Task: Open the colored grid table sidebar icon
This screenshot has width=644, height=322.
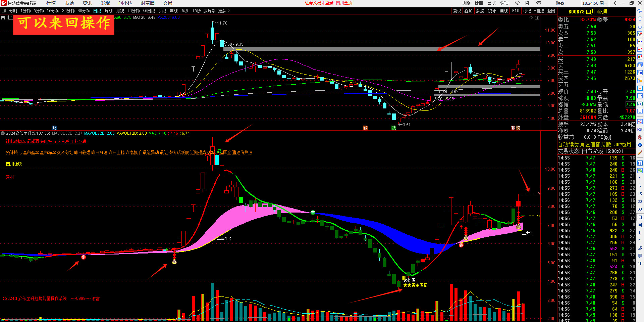Action: (x=640, y=41)
